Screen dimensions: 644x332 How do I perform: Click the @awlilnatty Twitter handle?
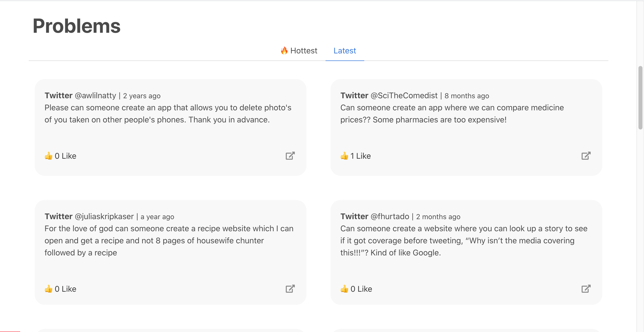click(x=95, y=95)
